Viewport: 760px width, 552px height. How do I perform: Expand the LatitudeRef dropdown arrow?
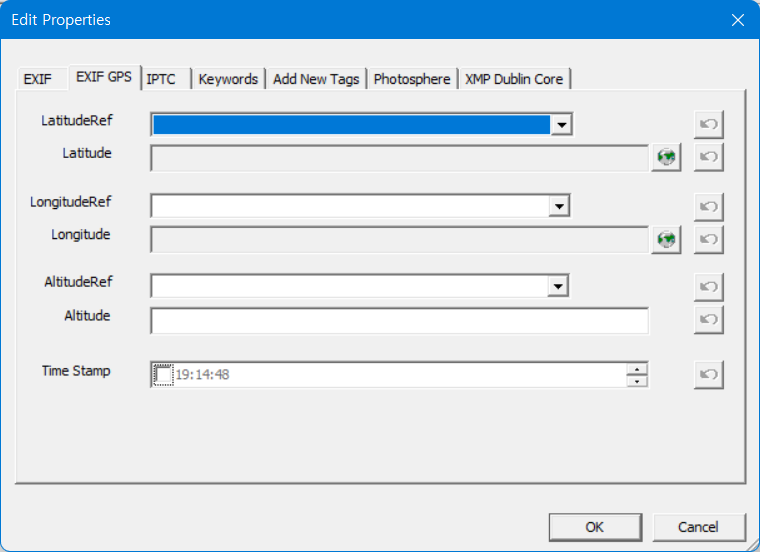tap(562, 125)
